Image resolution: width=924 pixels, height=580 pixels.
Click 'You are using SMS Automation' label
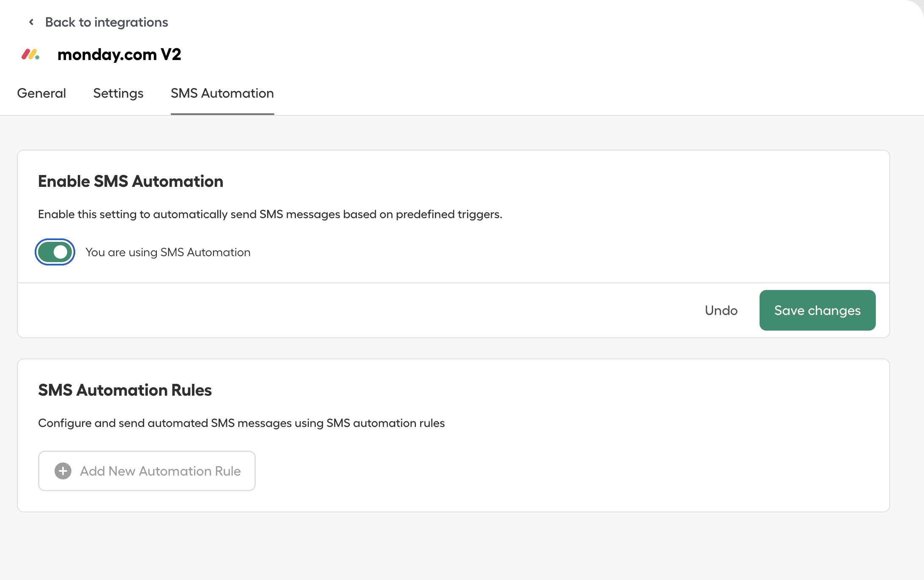coord(168,252)
